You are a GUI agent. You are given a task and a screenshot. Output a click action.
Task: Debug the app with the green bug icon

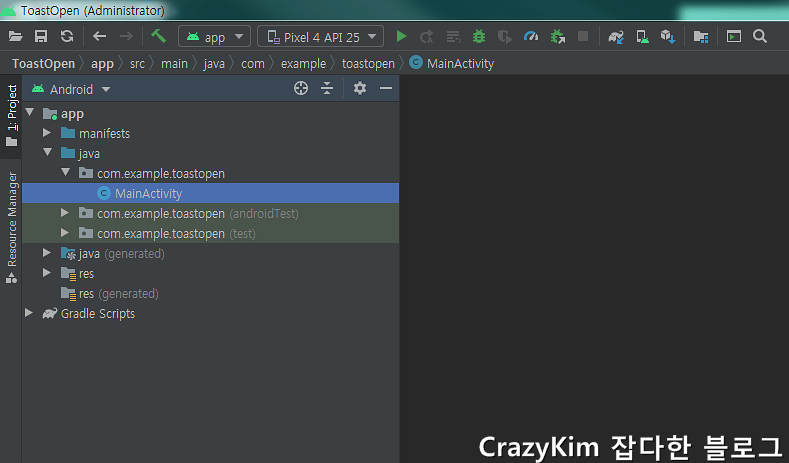point(479,36)
